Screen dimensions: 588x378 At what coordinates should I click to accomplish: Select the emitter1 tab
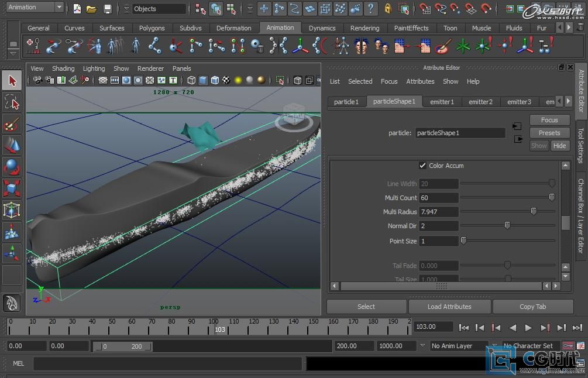(442, 102)
